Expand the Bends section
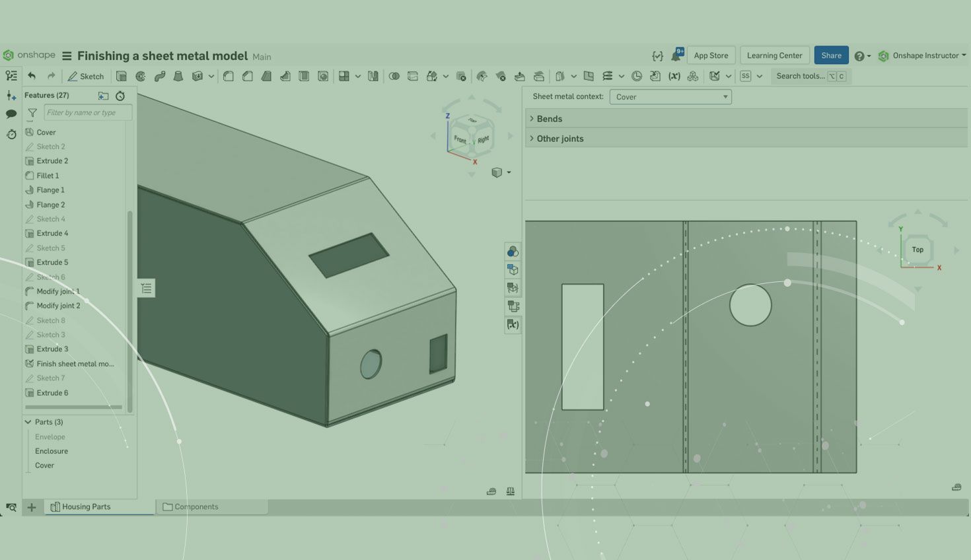 (549, 119)
